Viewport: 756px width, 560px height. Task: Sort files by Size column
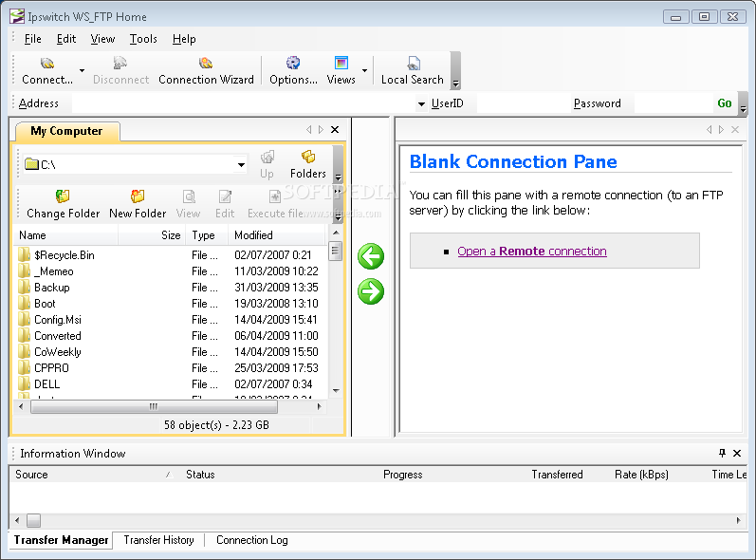153,235
